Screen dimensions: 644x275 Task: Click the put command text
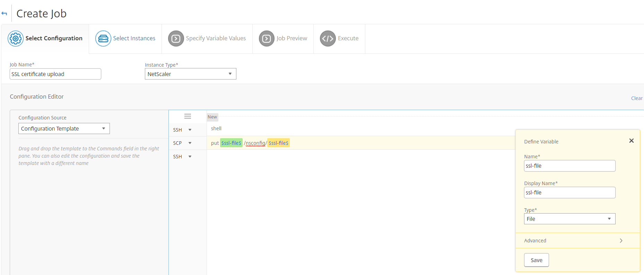215,143
